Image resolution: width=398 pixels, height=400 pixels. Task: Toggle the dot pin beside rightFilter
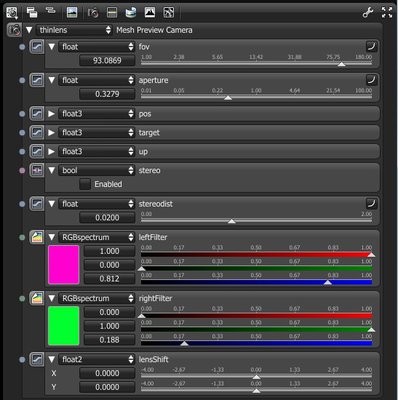coord(22,298)
